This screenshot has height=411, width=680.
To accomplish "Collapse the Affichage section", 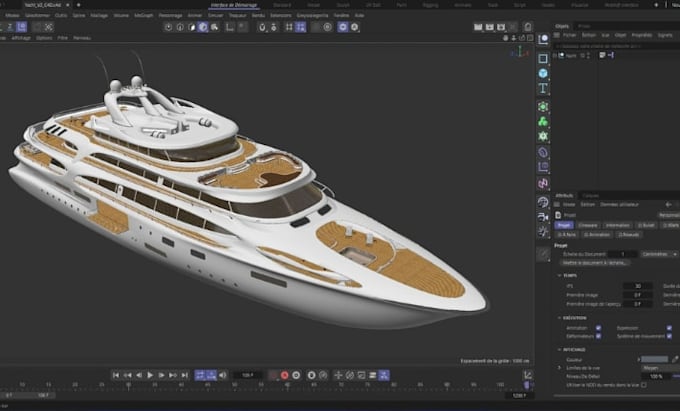I will point(559,349).
